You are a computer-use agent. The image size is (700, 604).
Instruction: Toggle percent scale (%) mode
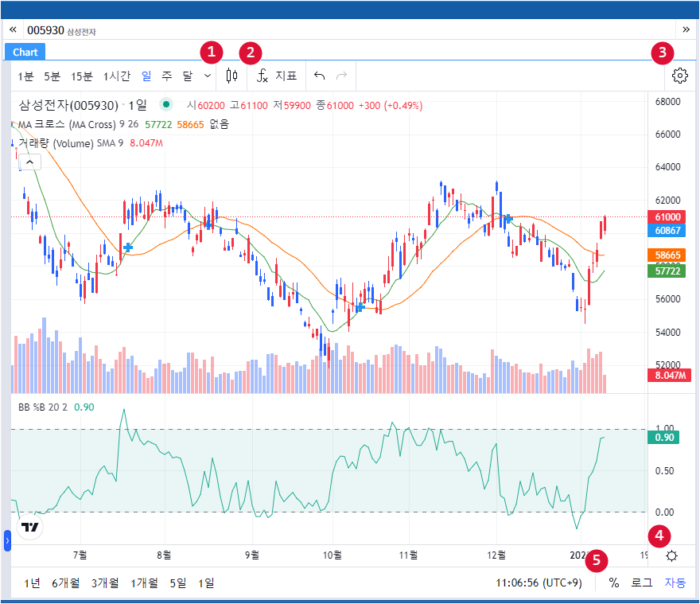(614, 583)
